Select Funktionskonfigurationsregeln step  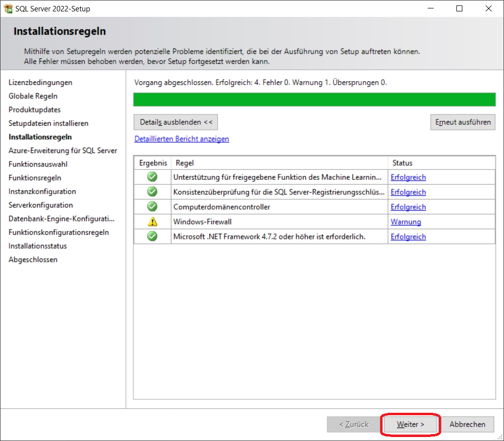pos(59,232)
